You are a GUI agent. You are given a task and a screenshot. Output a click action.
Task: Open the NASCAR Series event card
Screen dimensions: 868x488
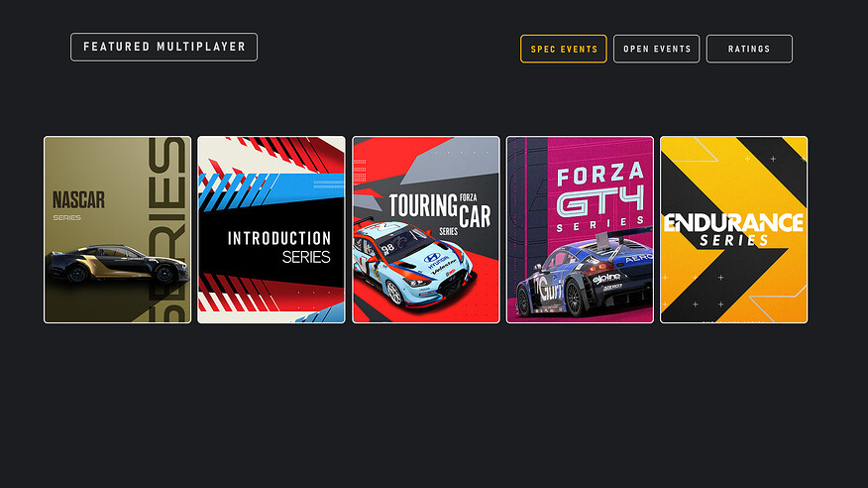(x=117, y=230)
